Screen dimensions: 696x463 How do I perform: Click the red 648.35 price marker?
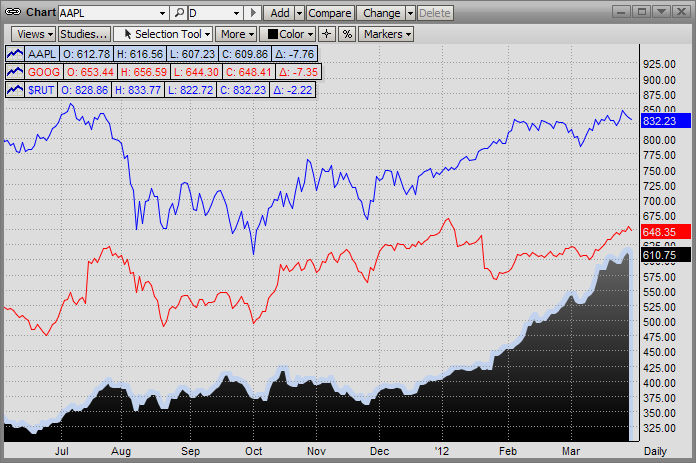click(x=666, y=231)
